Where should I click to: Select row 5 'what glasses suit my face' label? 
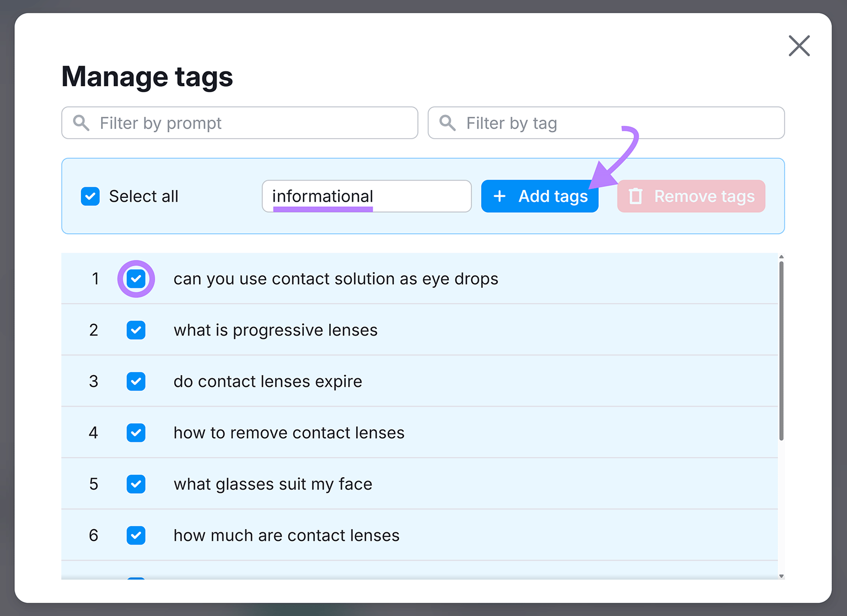coord(273,484)
